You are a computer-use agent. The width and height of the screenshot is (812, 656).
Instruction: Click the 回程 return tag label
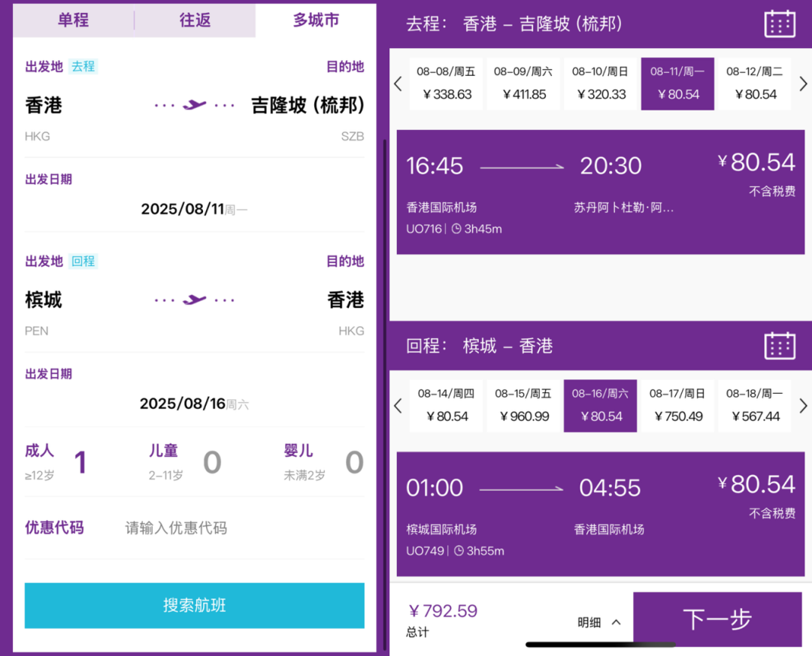(x=83, y=261)
